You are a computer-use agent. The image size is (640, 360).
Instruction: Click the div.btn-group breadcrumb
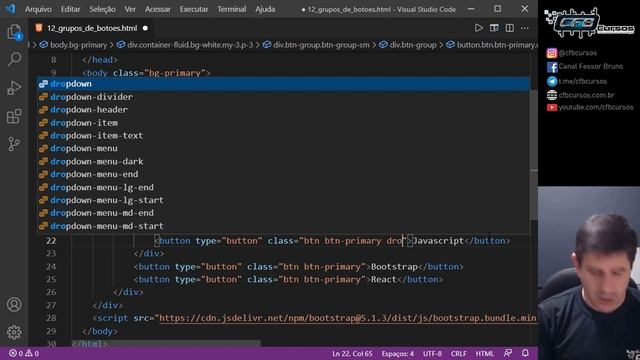click(x=408, y=45)
